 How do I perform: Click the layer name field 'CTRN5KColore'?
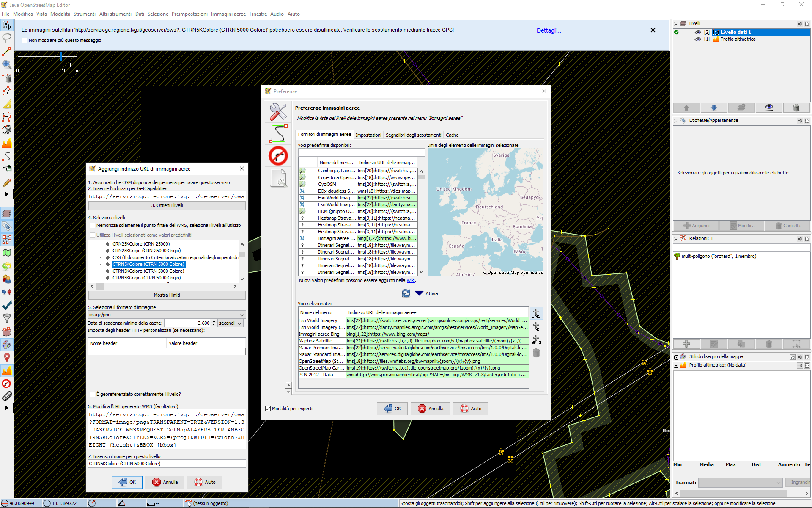[x=167, y=464]
